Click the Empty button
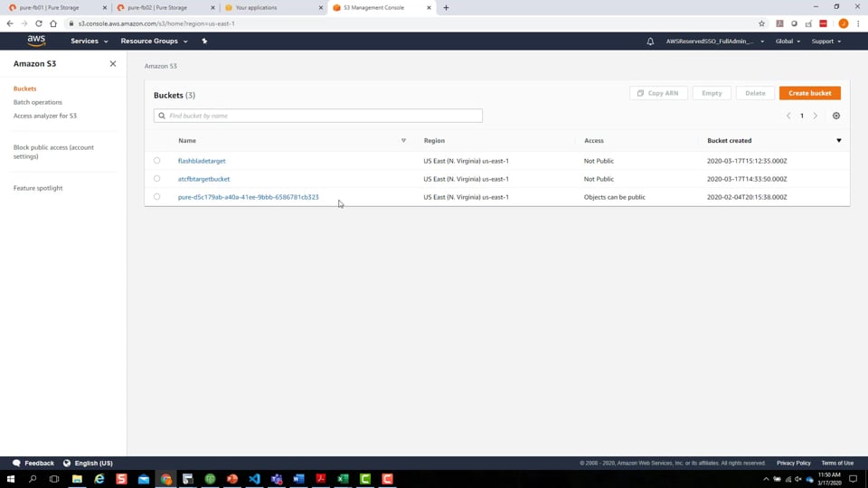 pos(712,93)
